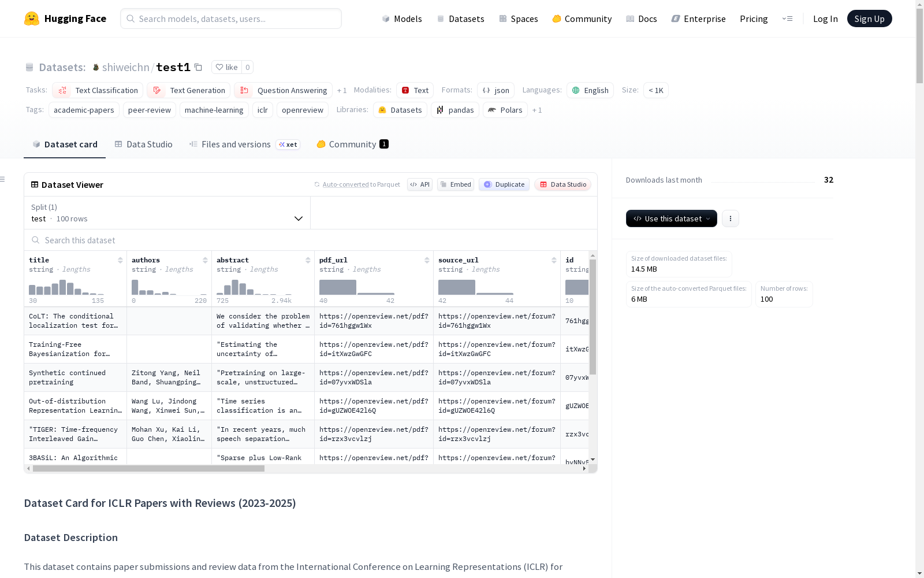Select the Datasets library tag

point(400,110)
